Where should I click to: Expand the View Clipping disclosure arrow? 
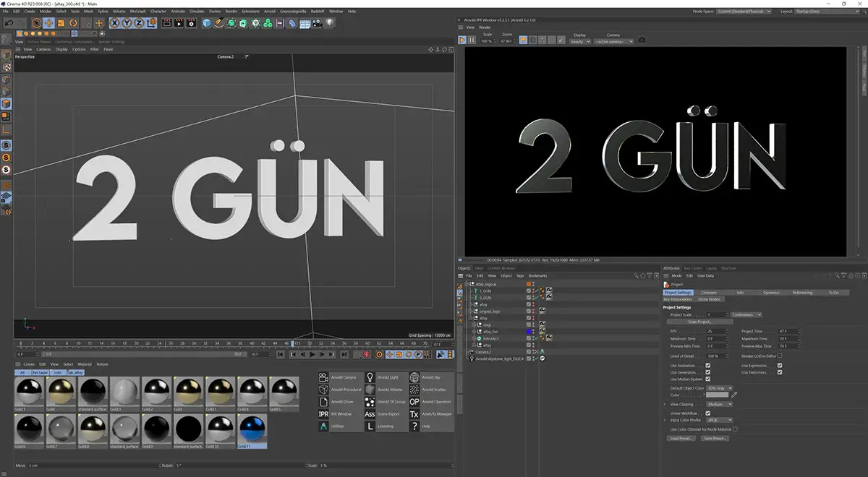665,404
